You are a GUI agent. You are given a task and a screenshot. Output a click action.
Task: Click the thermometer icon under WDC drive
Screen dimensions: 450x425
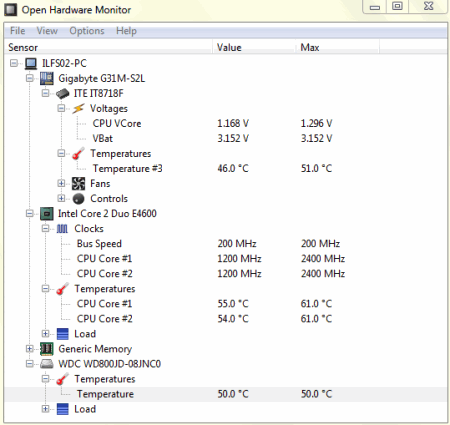(x=62, y=379)
